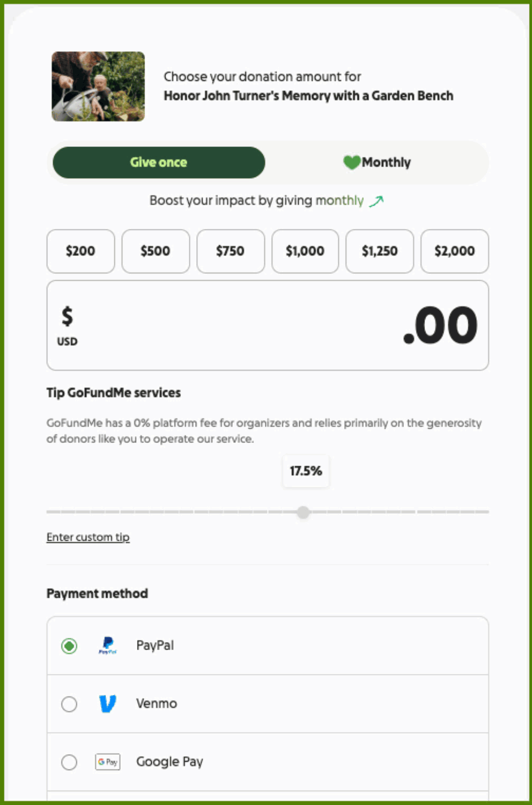The image size is (532, 805).
Task: Click the PayPal logo icon
Action: tap(107, 645)
